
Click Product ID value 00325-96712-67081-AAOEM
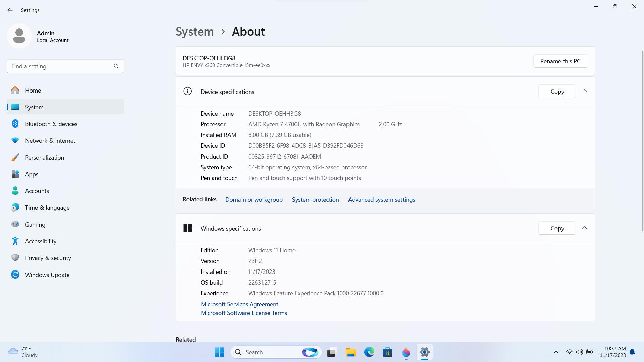pos(284,157)
